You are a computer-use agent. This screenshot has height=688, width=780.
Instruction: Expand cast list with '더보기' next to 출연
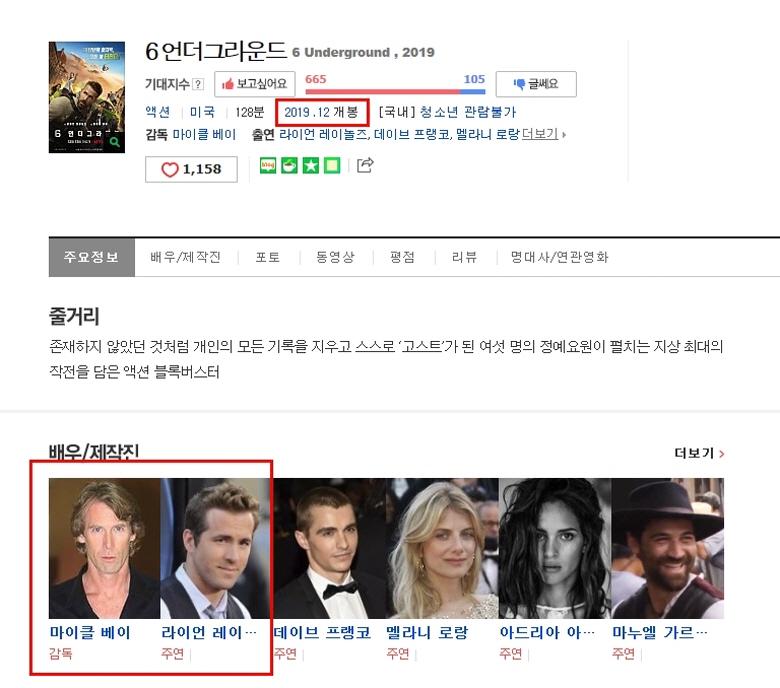pos(543,133)
